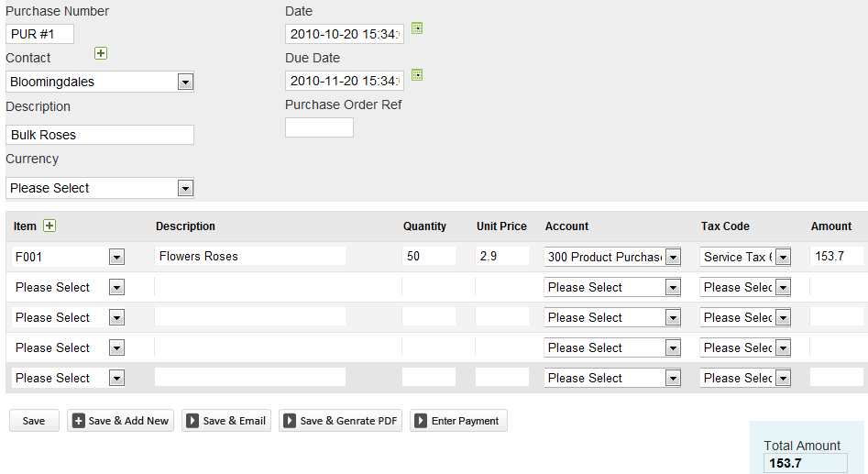Viewport: 868px width, 474px height.
Task: Click the Save & Add New button
Action: pos(120,421)
